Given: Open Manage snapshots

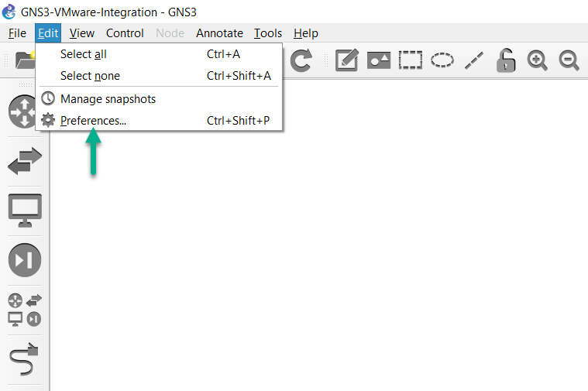Looking at the screenshot, I should (x=159, y=99).
